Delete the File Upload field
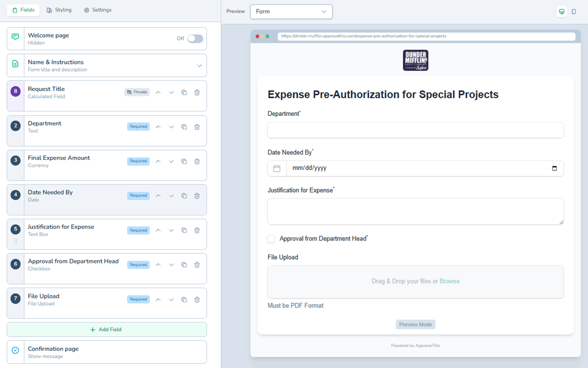 click(x=197, y=300)
